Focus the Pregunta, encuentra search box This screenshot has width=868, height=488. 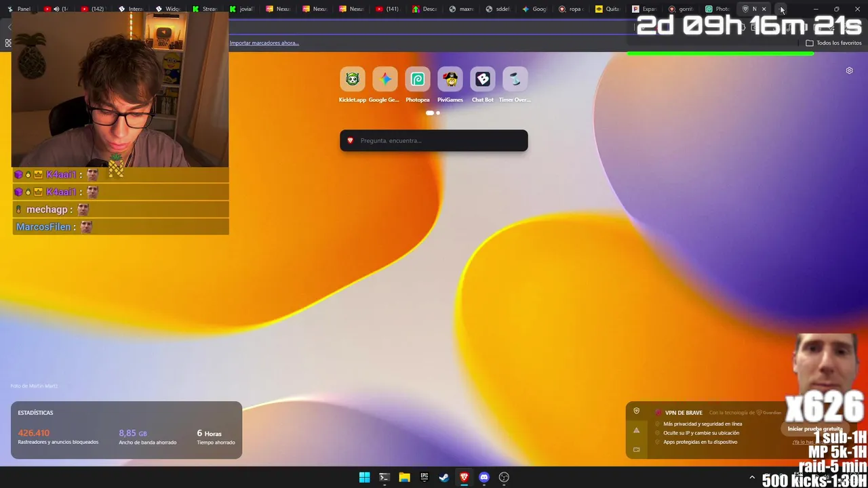point(434,140)
